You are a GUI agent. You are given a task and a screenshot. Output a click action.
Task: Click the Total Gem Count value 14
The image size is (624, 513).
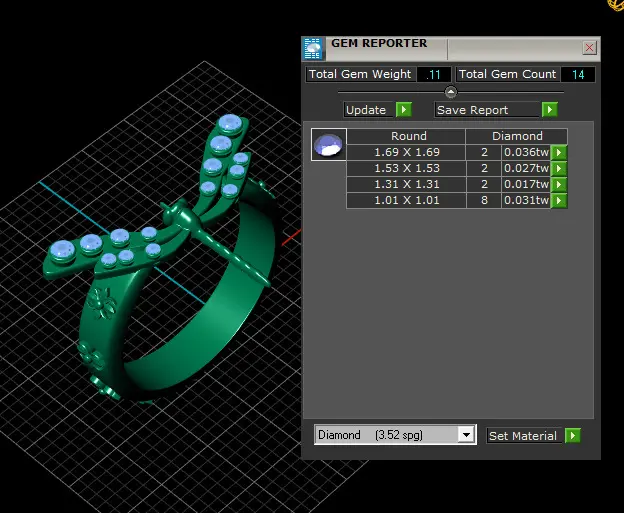[x=578, y=74]
